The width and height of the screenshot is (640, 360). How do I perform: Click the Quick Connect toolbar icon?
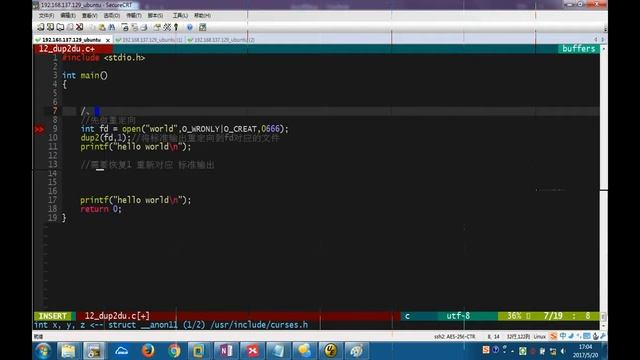[x=50, y=27]
